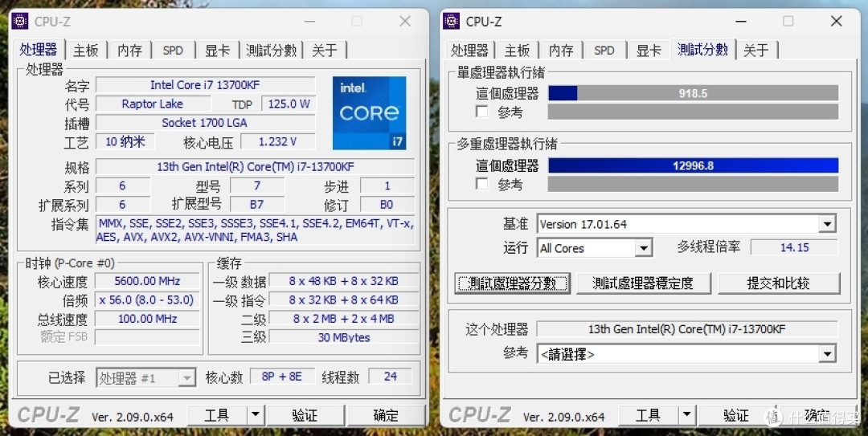
Task: Select 測試分數 tab in right window
Action: (x=702, y=49)
